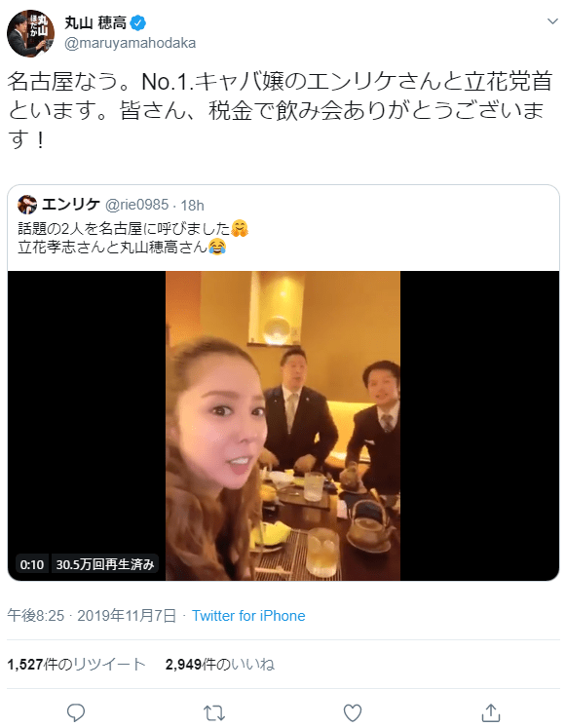Click the 0:10 video duration badge
The image size is (566, 728).
[32, 564]
